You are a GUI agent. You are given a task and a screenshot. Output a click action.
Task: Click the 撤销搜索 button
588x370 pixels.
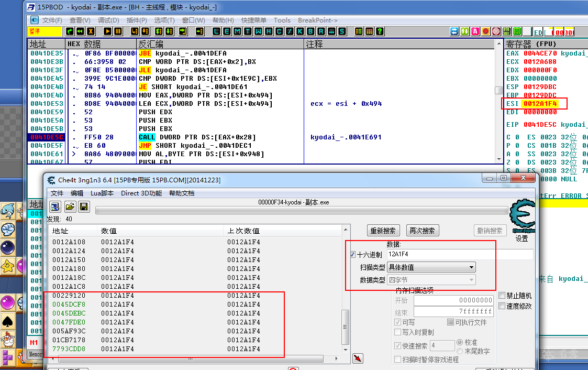coord(490,231)
